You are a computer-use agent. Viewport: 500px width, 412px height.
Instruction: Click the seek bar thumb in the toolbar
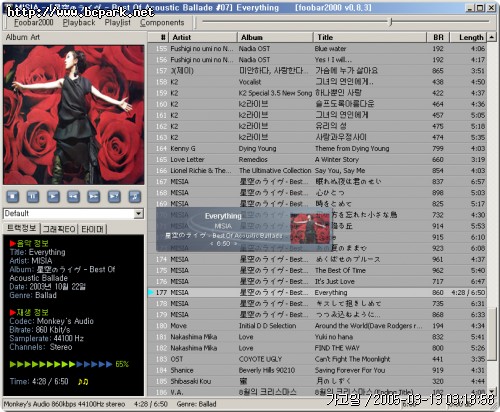(391, 22)
